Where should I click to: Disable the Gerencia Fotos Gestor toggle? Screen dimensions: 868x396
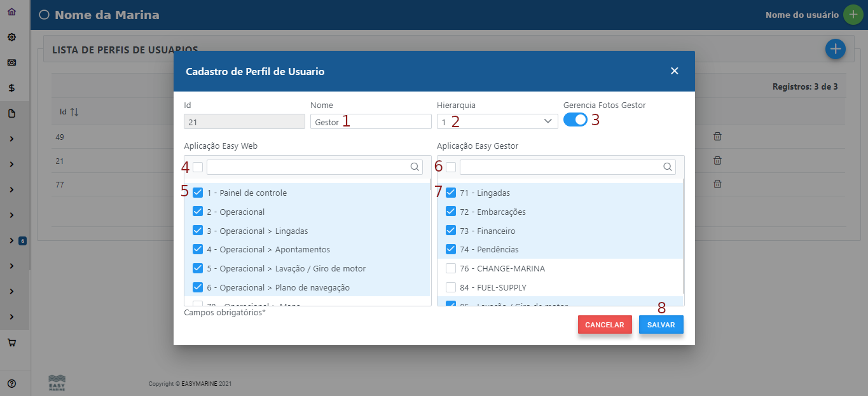pyautogui.click(x=574, y=119)
